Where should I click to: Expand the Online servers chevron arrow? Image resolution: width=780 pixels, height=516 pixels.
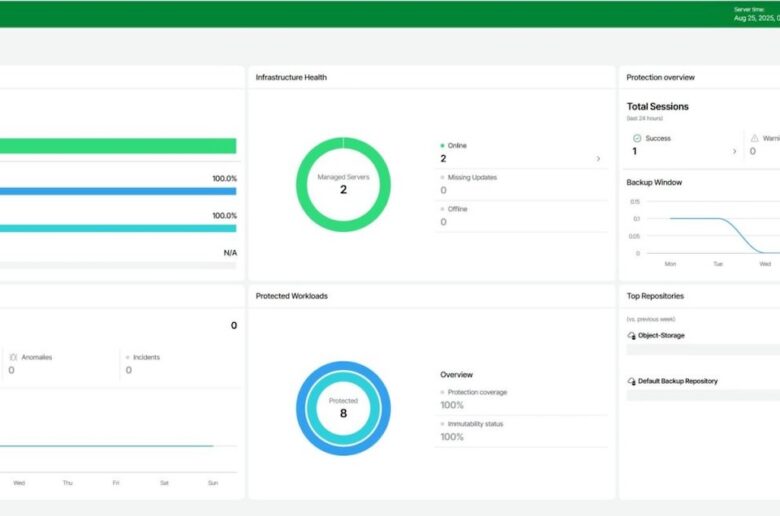pyautogui.click(x=598, y=159)
